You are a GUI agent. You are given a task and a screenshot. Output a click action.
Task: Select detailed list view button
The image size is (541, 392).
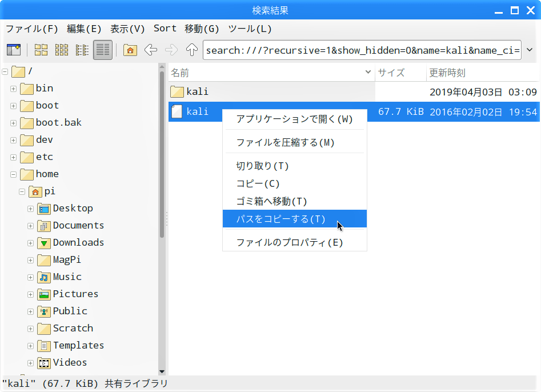(103, 50)
